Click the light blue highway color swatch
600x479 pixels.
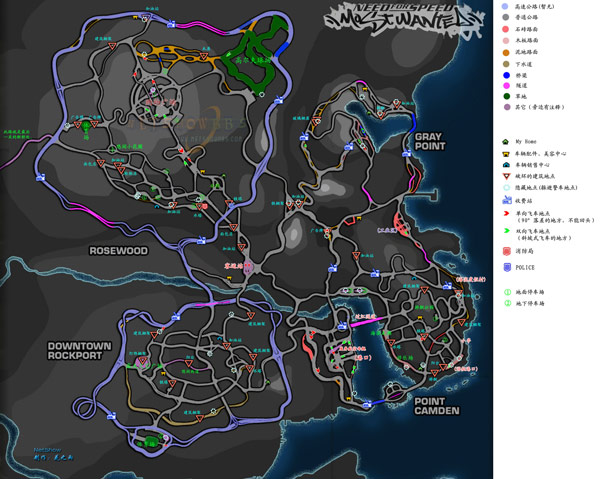pos(505,7)
